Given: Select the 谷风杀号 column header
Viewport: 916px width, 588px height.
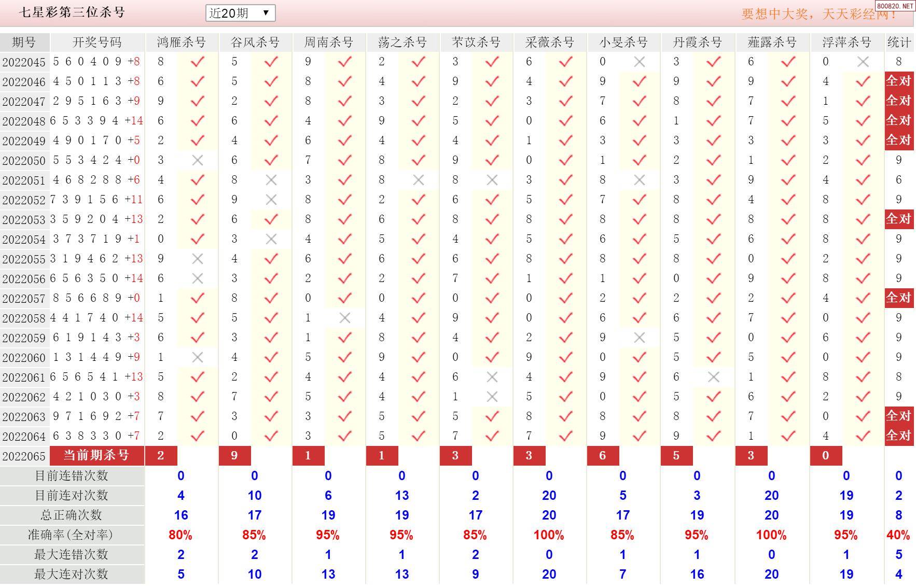Looking at the screenshot, I should point(255,43).
